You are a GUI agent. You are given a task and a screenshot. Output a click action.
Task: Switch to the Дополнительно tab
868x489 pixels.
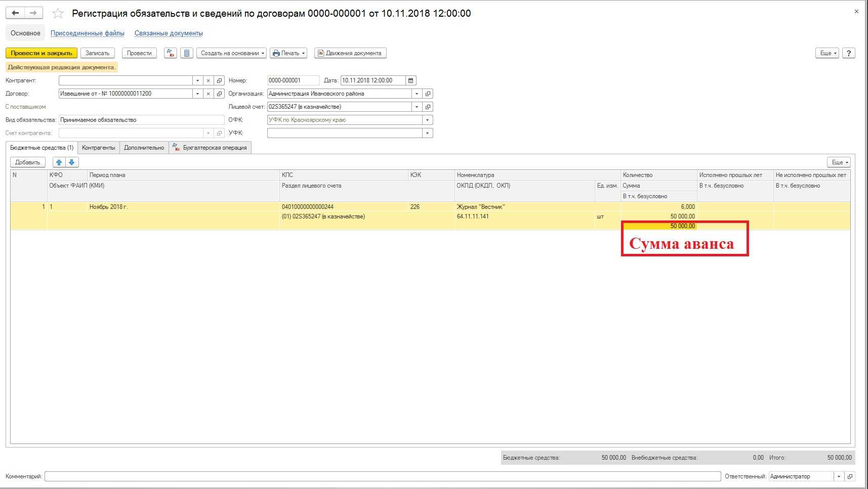pyautogui.click(x=144, y=148)
